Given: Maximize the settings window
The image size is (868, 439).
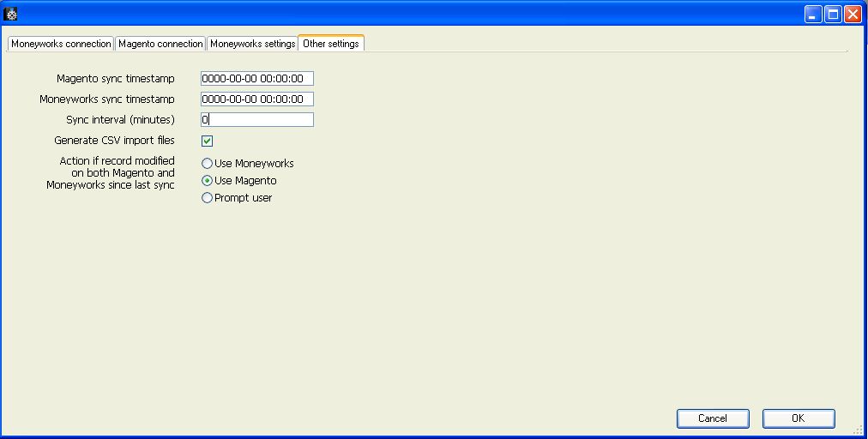Looking at the screenshot, I should tap(833, 14).
